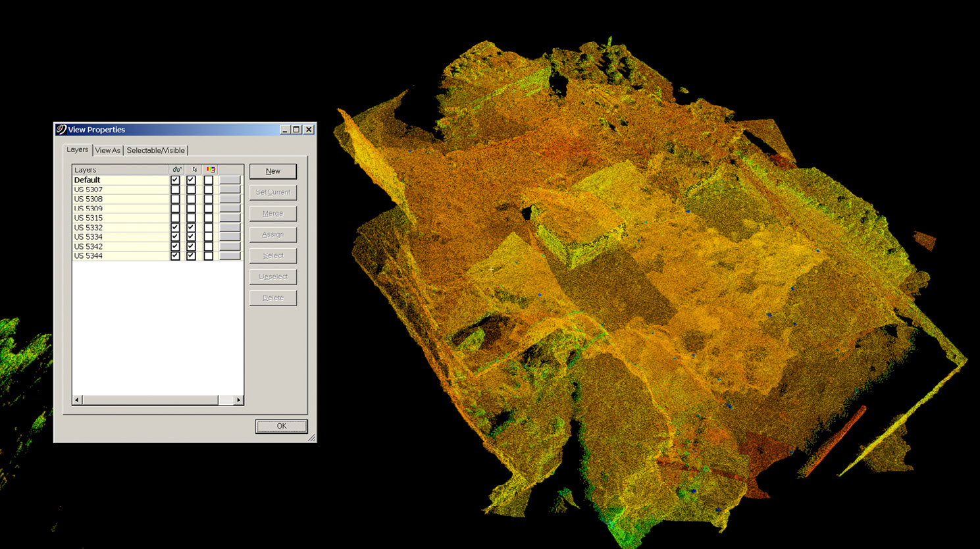
Task: Maximize the View Properties dialog
Action: pos(296,130)
